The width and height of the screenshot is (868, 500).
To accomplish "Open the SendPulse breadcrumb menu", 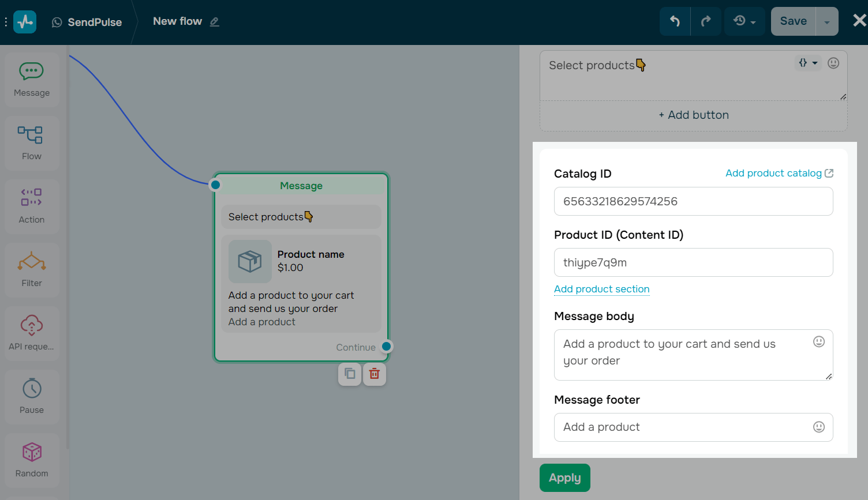I will pos(87,22).
